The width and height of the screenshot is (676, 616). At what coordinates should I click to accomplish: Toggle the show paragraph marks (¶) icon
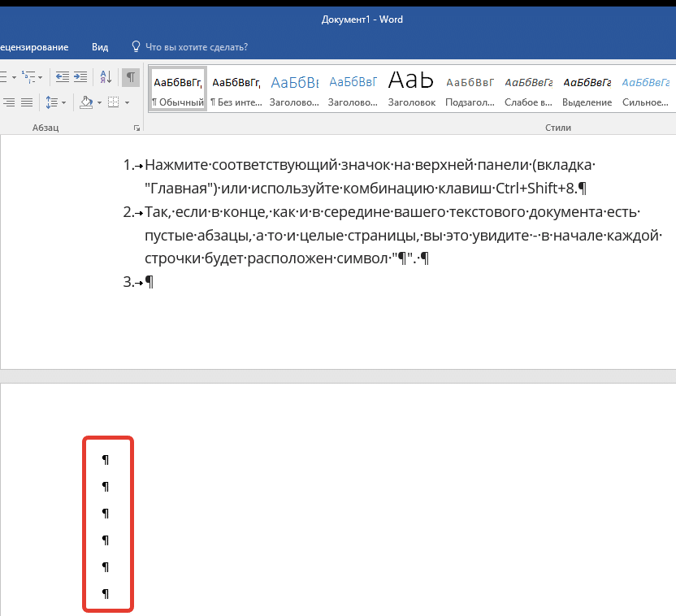click(131, 77)
